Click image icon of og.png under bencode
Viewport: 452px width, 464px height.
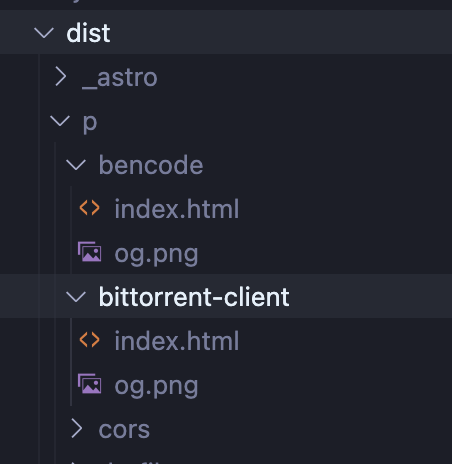[x=89, y=252]
